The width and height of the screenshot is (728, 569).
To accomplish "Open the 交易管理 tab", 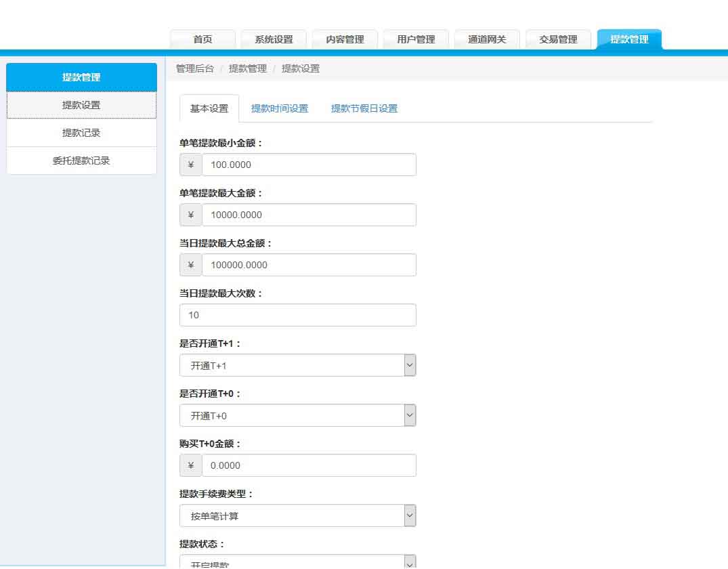I will coord(558,39).
